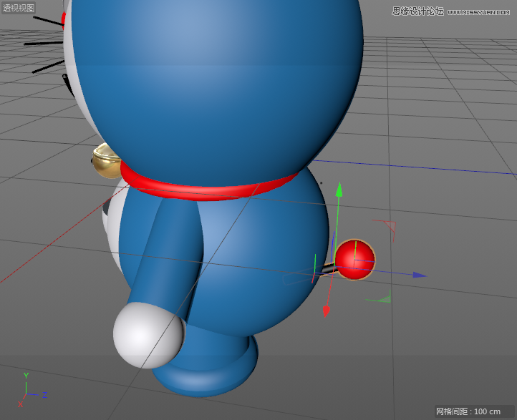The image size is (517, 420).
Task: Click the 透视视图 viewport label
Action: pos(18,7)
